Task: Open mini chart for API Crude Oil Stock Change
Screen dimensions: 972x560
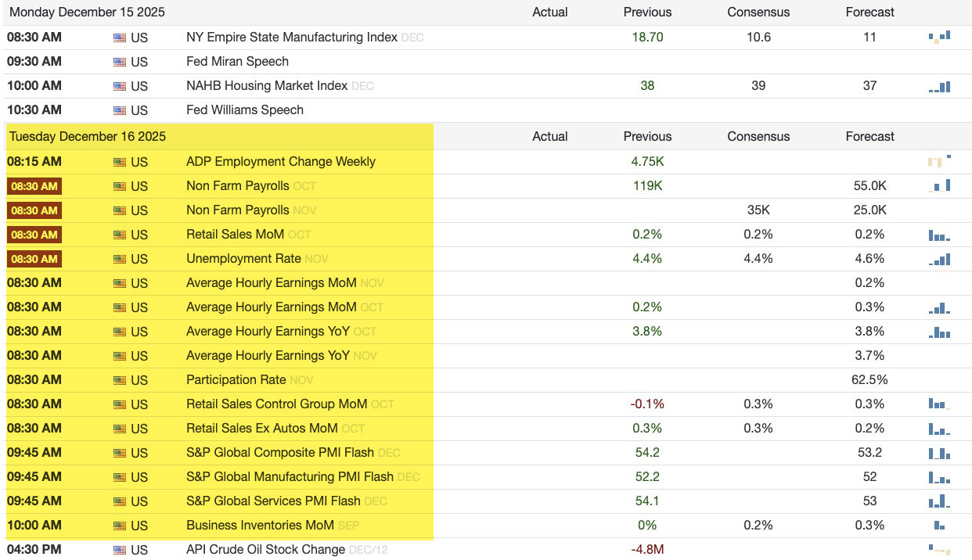Action: click(939, 550)
